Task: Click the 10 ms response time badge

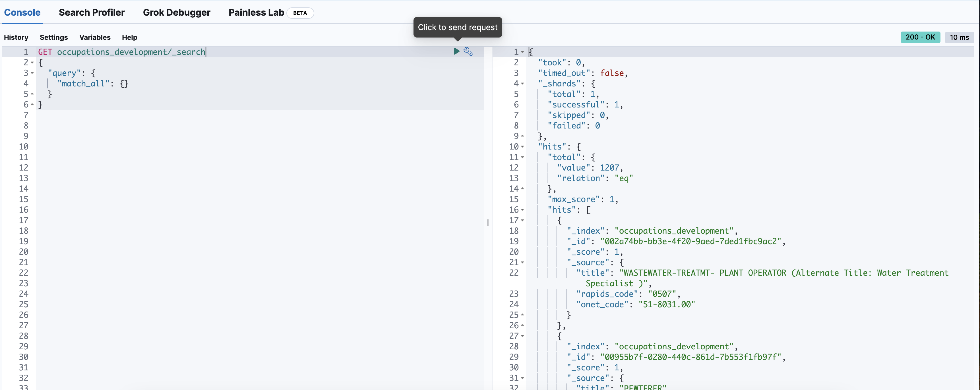Action: tap(959, 37)
